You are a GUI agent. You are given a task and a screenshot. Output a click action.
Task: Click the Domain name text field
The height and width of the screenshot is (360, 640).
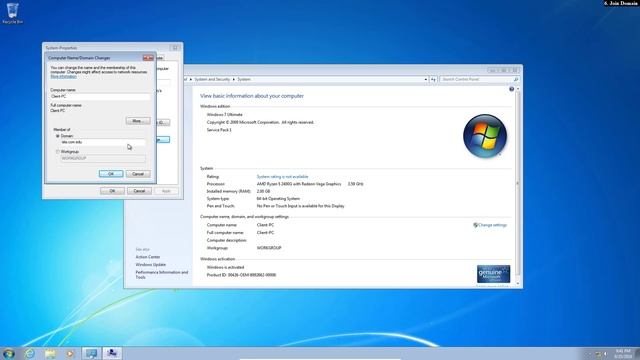(x=103, y=142)
